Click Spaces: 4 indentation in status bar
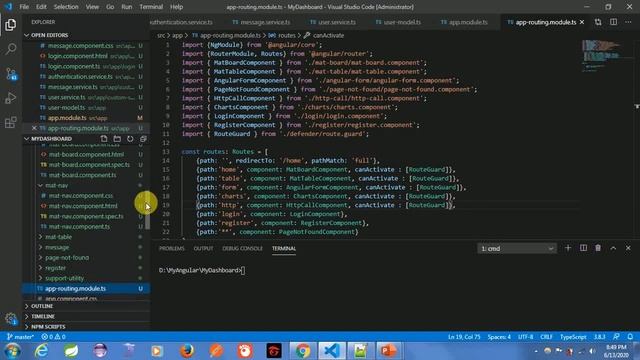Viewport: 640px width, 360px height. (x=499, y=337)
